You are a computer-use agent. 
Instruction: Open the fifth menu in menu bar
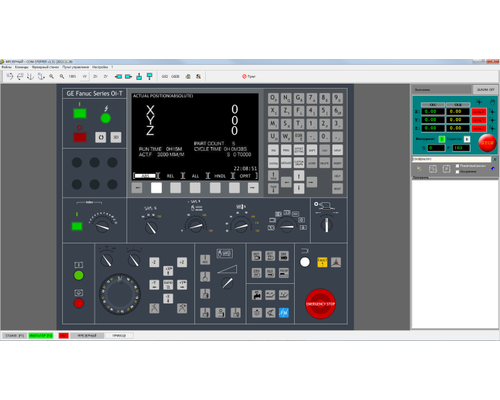[x=100, y=67]
